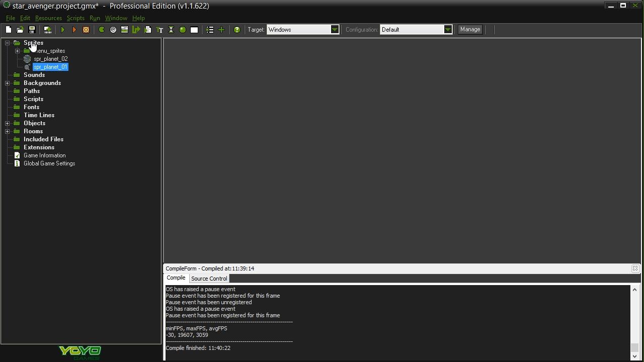Click the Create Sprite pacman icon
This screenshot has width=644, height=362.
coord(102,30)
